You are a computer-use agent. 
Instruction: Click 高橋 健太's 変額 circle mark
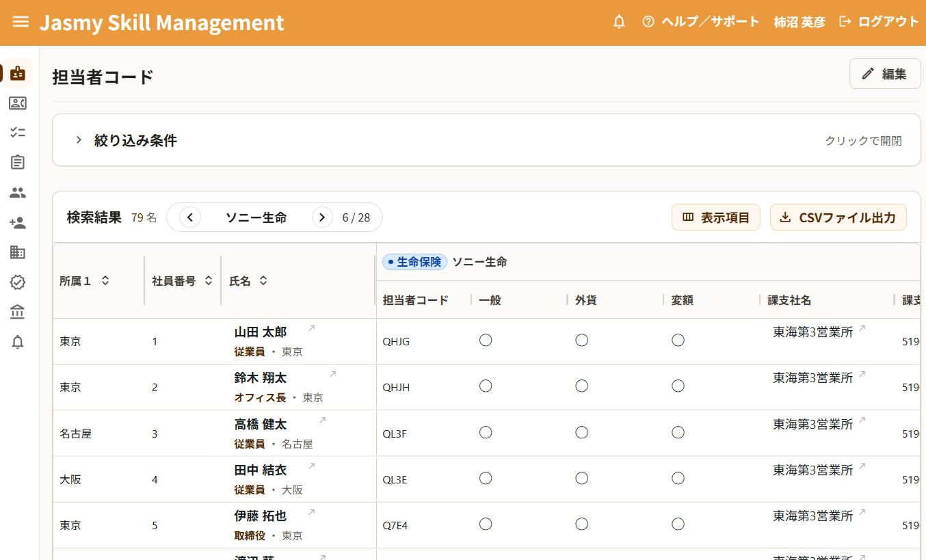[678, 432]
